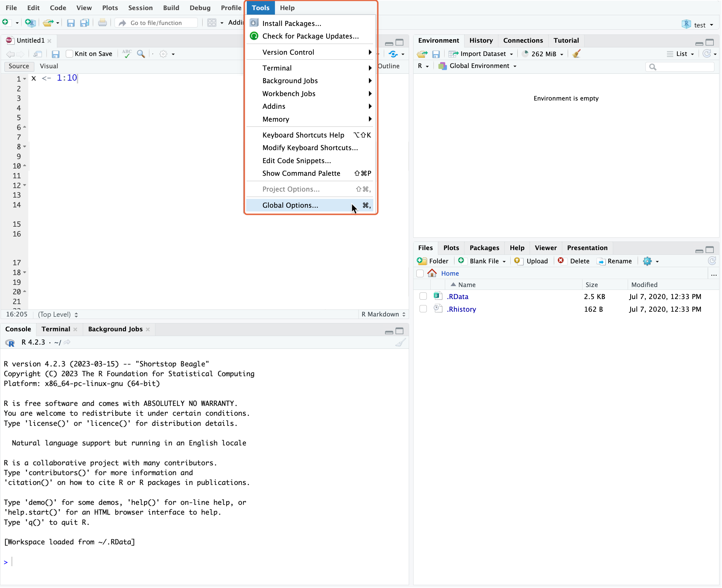Switch to the Packages tab

[x=484, y=248]
